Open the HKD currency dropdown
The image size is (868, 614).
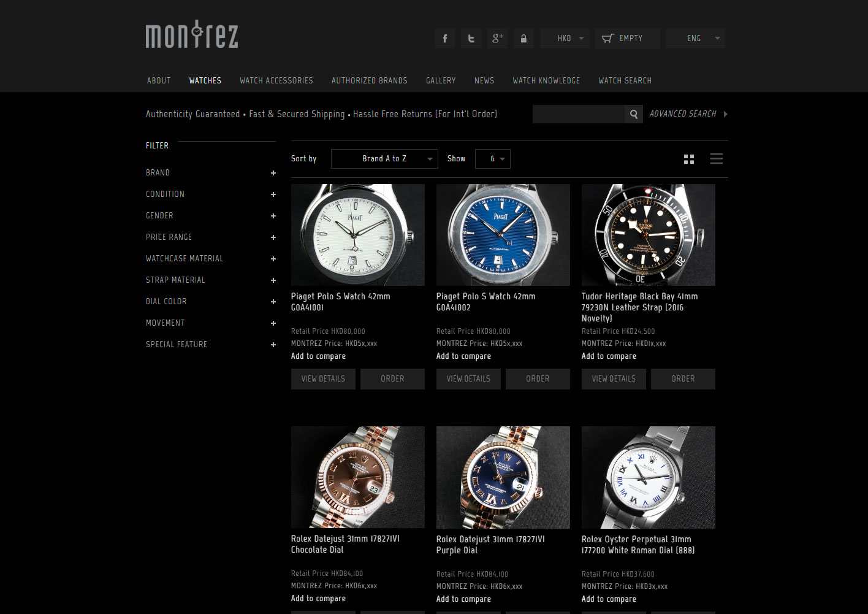pos(565,38)
